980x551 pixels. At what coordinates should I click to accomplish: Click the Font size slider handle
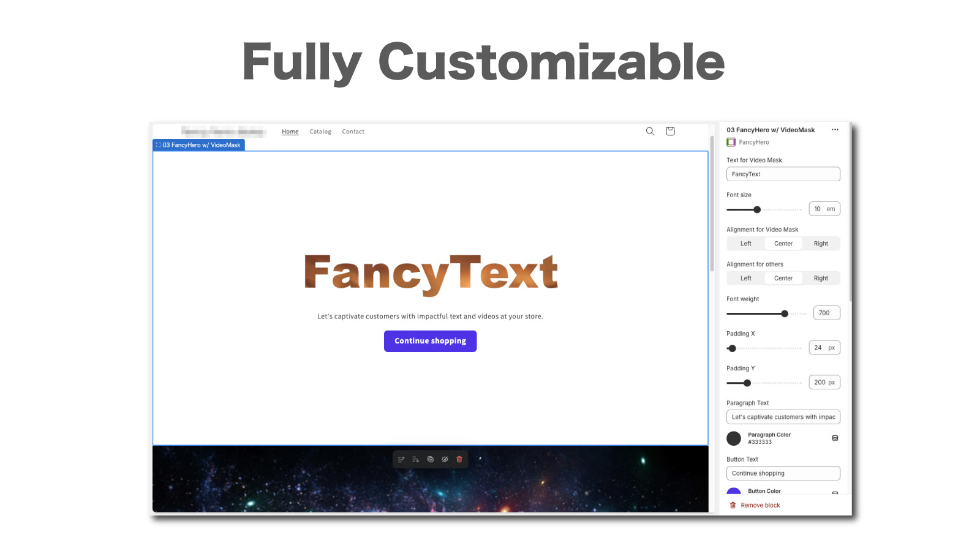point(759,209)
